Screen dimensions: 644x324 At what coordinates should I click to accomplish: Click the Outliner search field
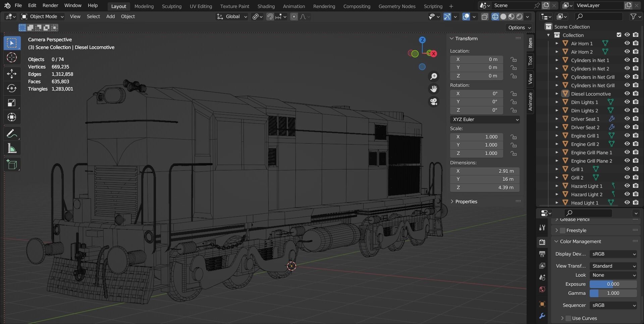pos(598,16)
